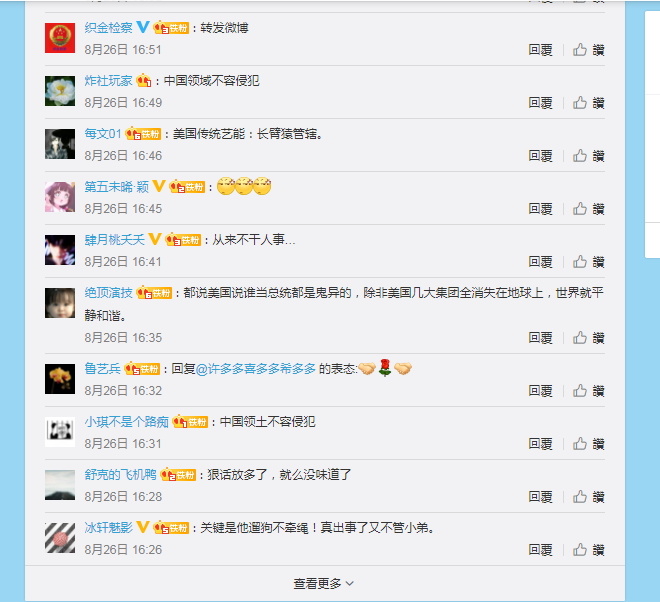Open 舒克的飞机鸭's avatar thumbnail

pyautogui.click(x=60, y=485)
